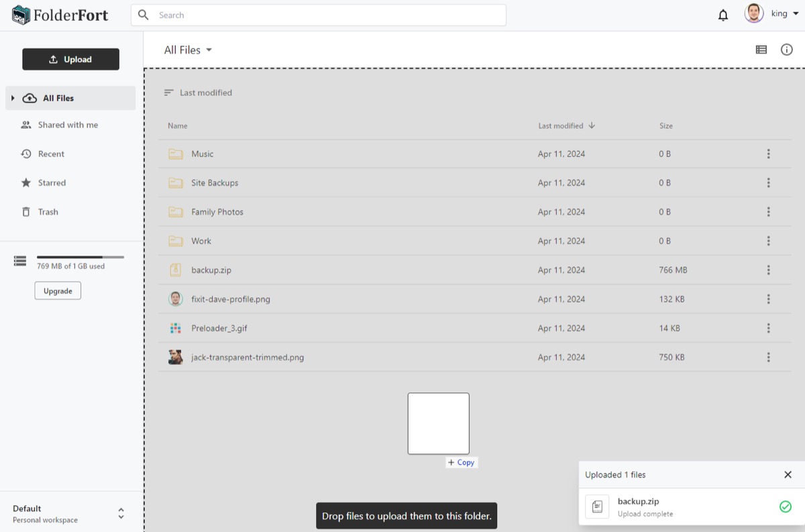Click the FolderFort logo
This screenshot has height=532, width=805.
coord(60,15)
